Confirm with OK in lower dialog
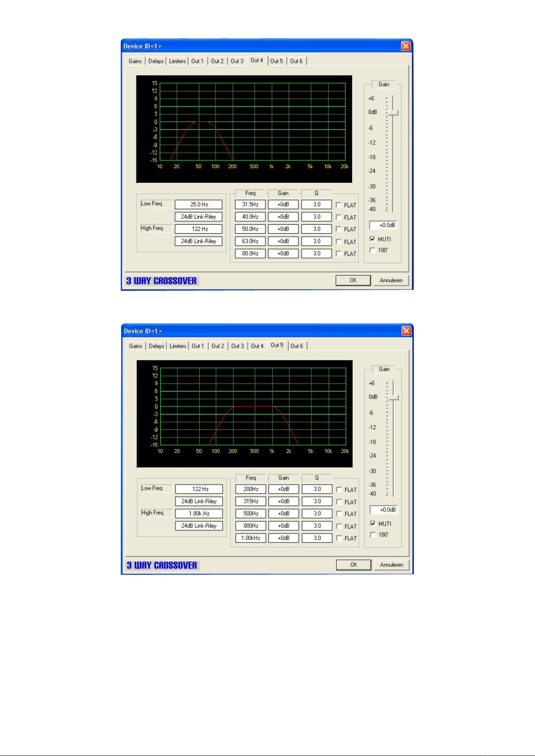 pyautogui.click(x=354, y=565)
